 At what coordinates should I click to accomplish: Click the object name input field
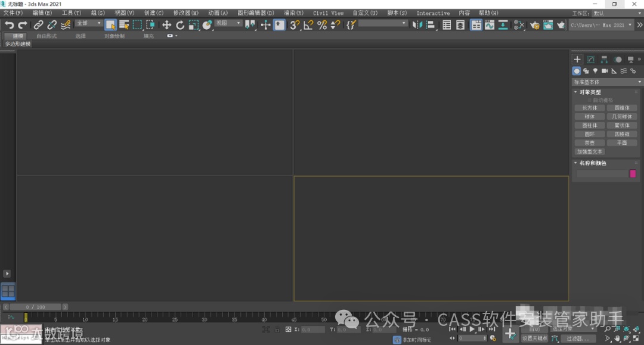[602, 174]
